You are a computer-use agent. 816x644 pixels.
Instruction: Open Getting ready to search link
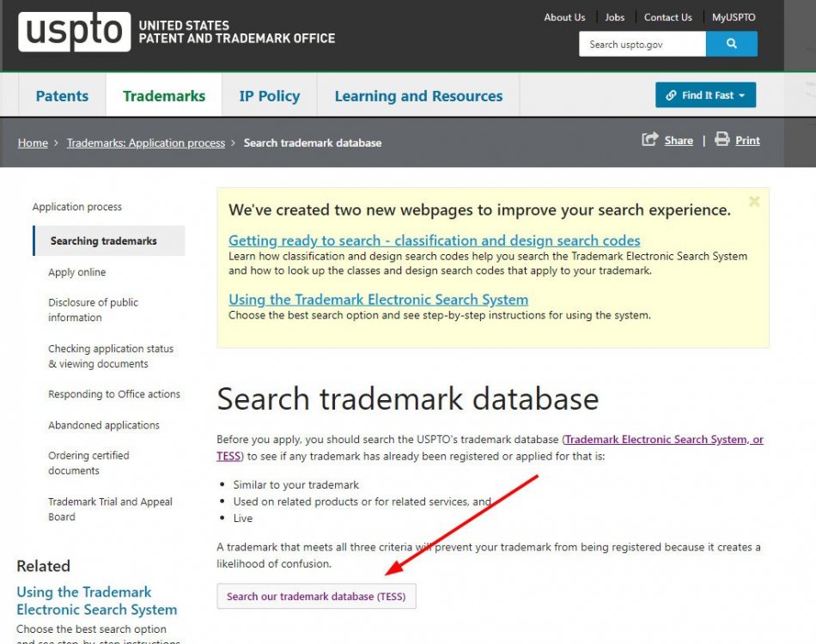click(x=434, y=240)
